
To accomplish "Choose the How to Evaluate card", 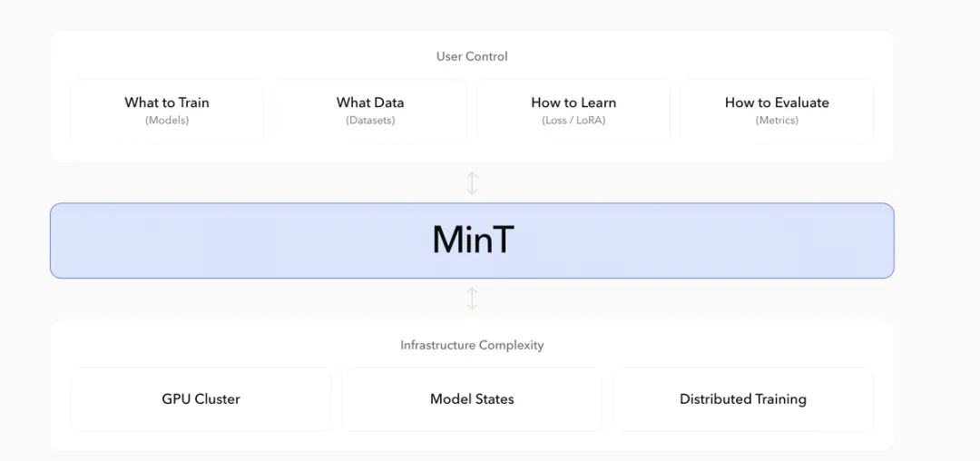I will [777, 111].
